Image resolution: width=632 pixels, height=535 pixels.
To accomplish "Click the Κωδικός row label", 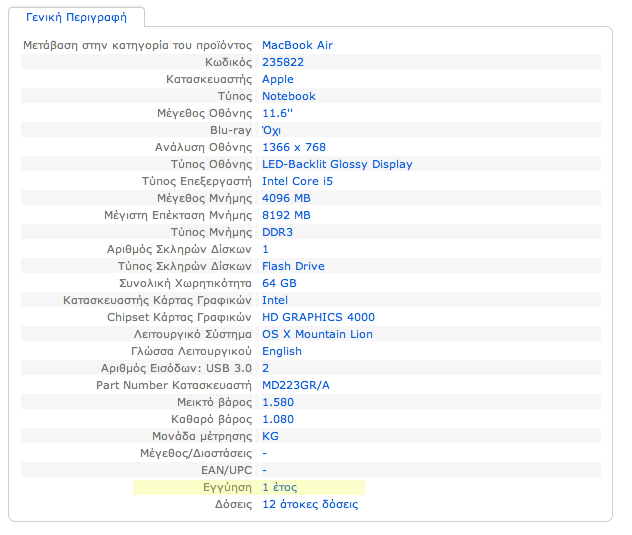I will point(229,62).
